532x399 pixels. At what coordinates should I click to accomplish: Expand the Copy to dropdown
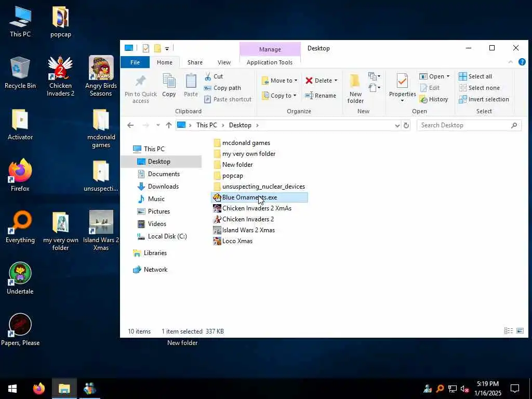pyautogui.click(x=295, y=96)
